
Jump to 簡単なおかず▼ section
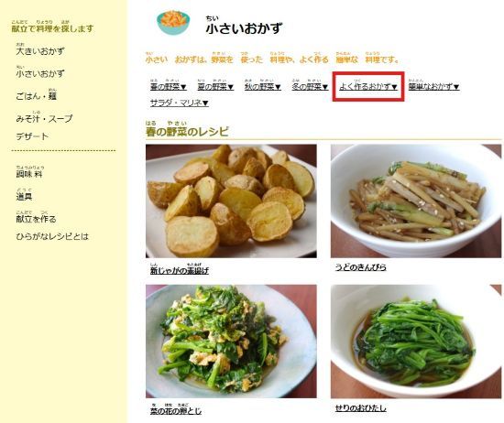pyautogui.click(x=434, y=86)
